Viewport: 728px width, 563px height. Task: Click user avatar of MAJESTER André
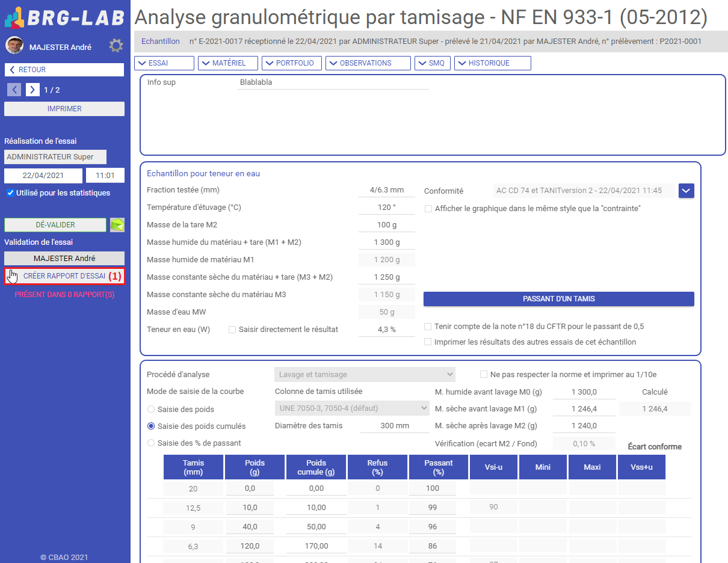(14, 46)
